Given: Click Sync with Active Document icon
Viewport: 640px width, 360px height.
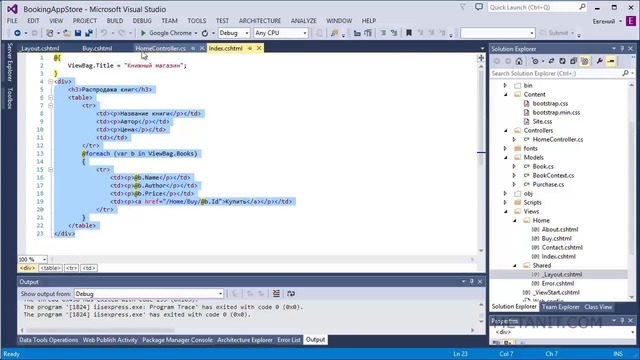Looking at the screenshot, I should pos(551,61).
